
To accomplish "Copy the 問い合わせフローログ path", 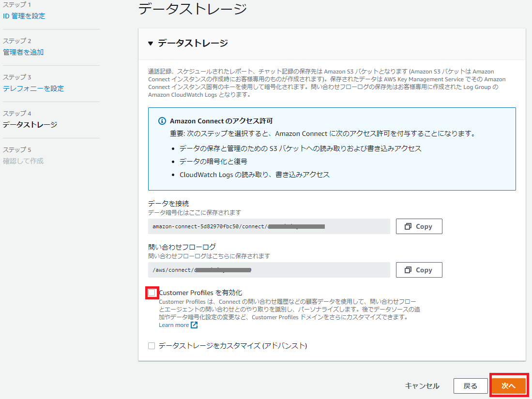I will pos(419,270).
